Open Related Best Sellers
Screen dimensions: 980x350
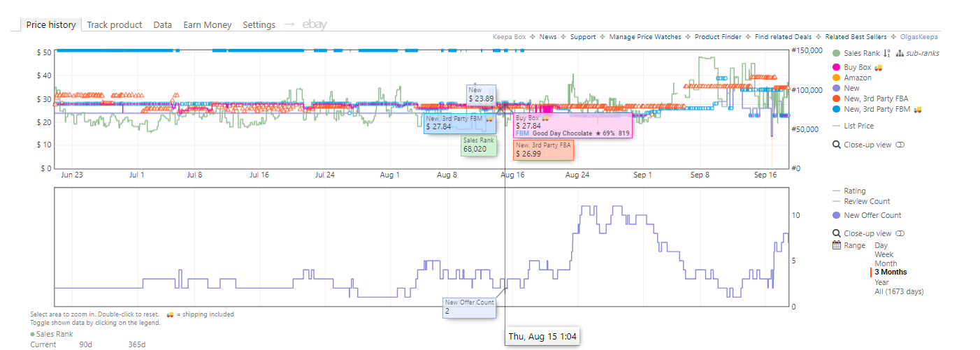pos(856,37)
